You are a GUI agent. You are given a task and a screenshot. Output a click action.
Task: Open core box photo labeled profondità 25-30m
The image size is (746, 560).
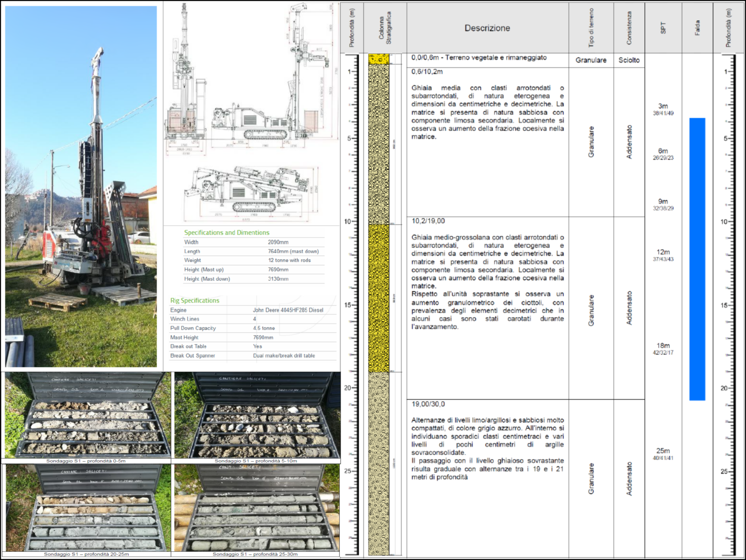(256, 507)
